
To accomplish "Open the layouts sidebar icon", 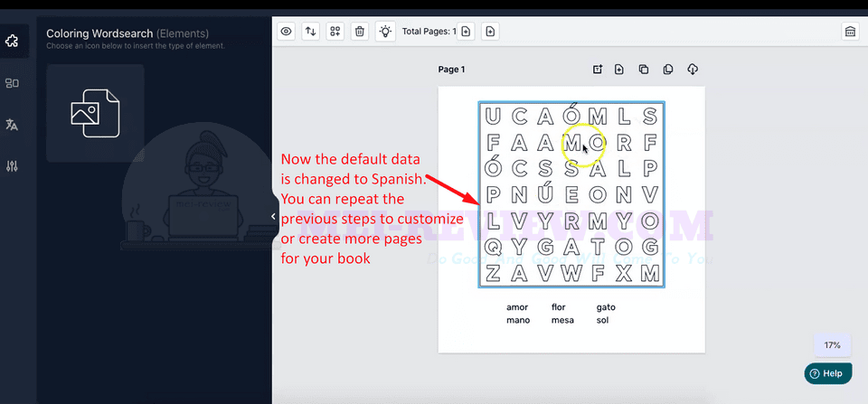I will tap(12, 83).
